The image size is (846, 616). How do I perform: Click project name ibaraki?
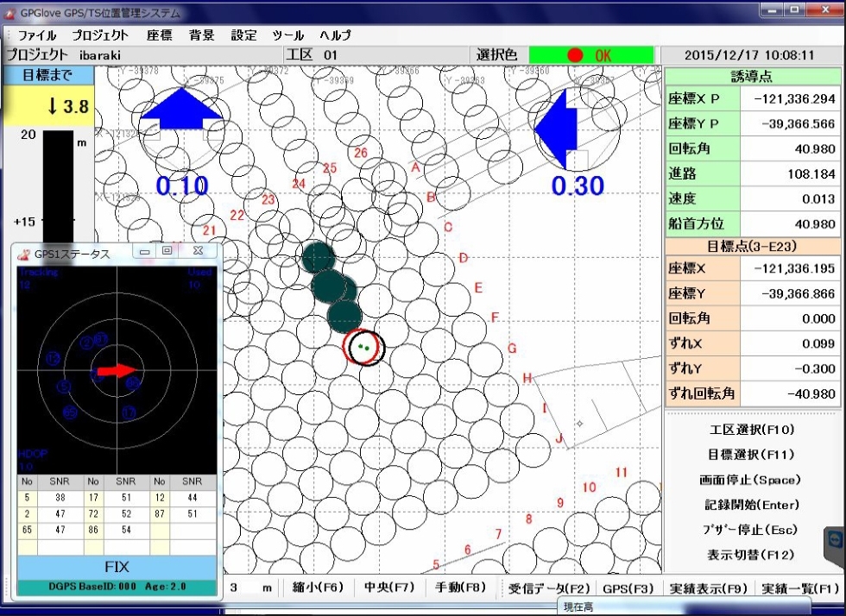point(100,55)
